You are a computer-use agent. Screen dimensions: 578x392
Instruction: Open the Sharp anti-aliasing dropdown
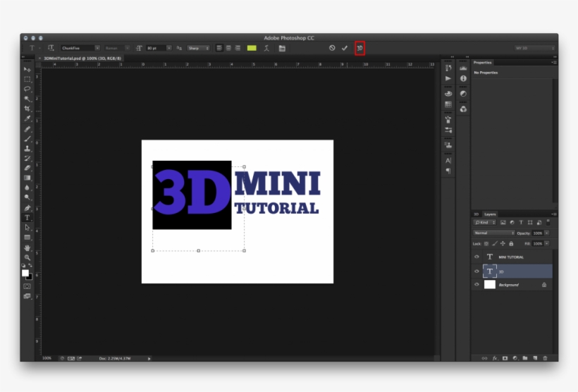point(198,48)
